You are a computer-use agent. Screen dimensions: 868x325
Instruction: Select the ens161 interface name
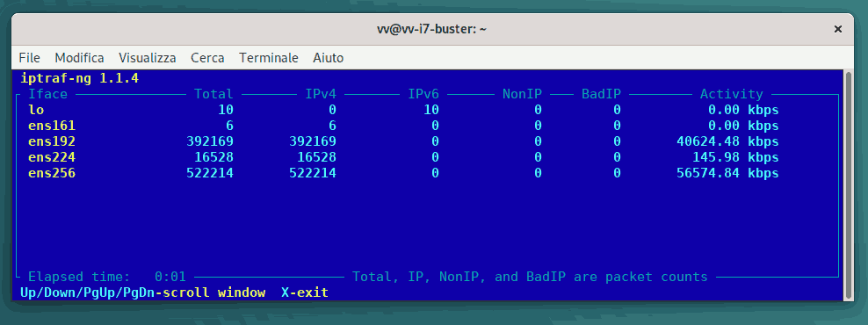52,126
